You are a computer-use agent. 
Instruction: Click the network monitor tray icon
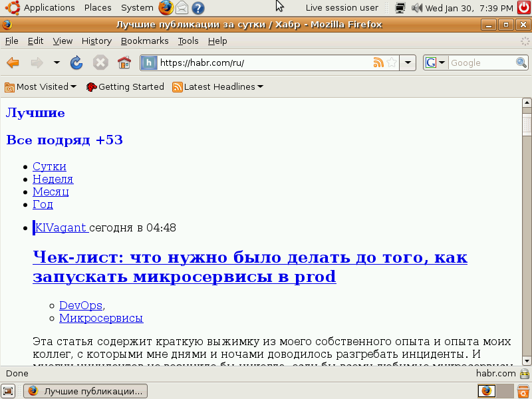click(x=400, y=8)
